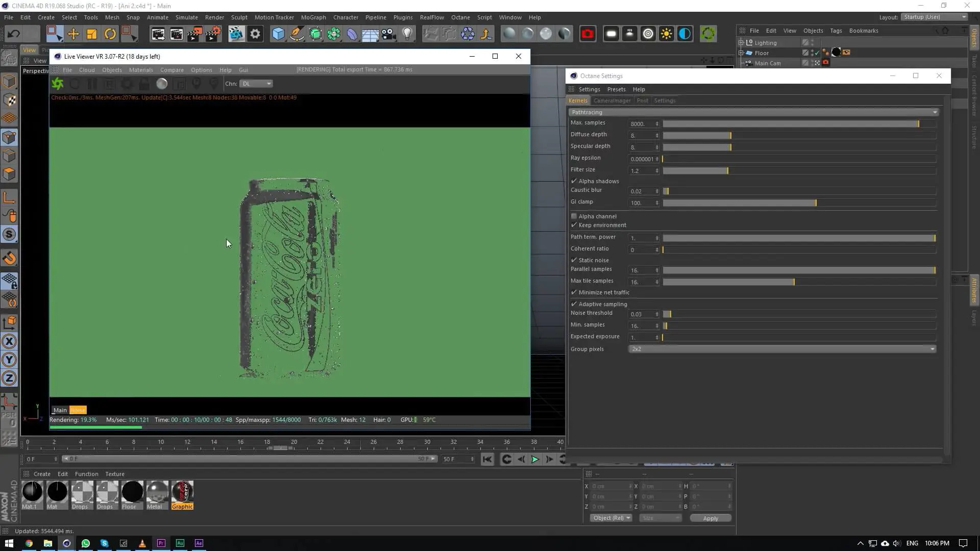Screen dimensions: 980x551
Task: Open the Pathtracing kernel type dropdown
Action: point(754,112)
